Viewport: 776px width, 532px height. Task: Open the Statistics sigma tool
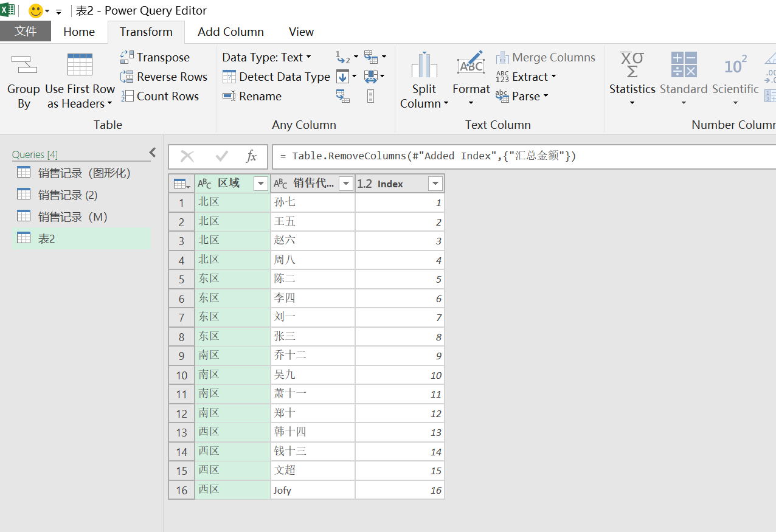click(x=632, y=80)
